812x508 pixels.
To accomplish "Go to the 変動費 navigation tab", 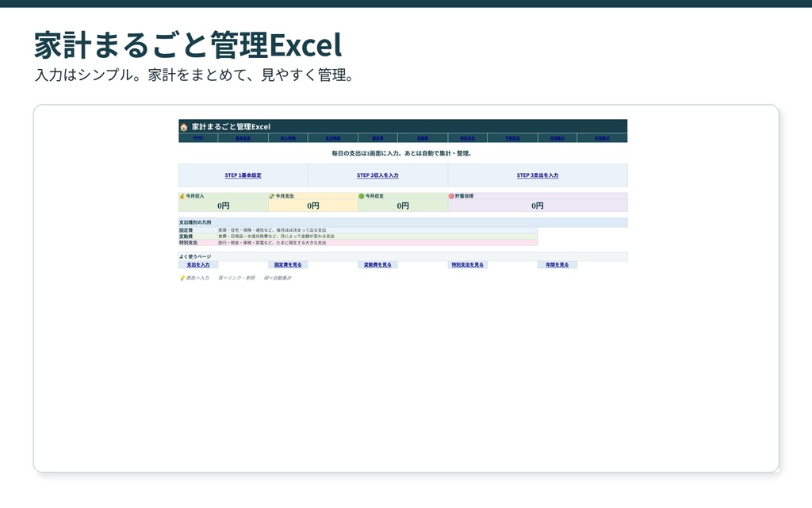I will 423,138.
